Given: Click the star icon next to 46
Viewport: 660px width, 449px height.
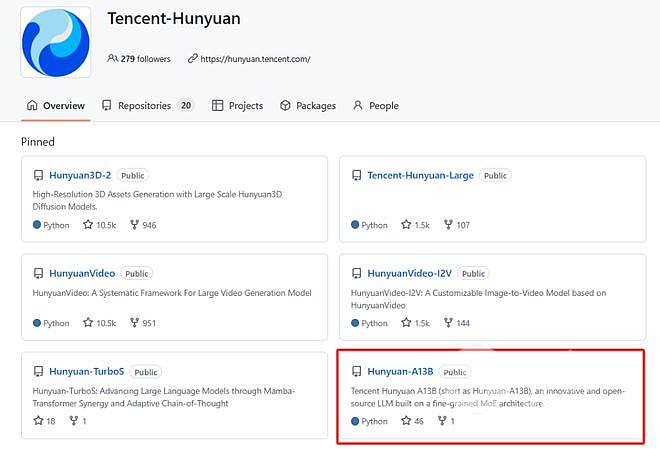Looking at the screenshot, I should (406, 420).
